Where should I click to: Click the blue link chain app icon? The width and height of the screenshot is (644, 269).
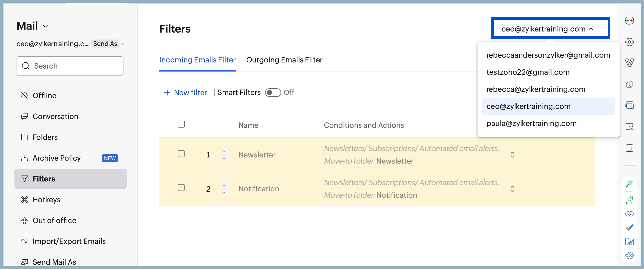[x=629, y=214]
